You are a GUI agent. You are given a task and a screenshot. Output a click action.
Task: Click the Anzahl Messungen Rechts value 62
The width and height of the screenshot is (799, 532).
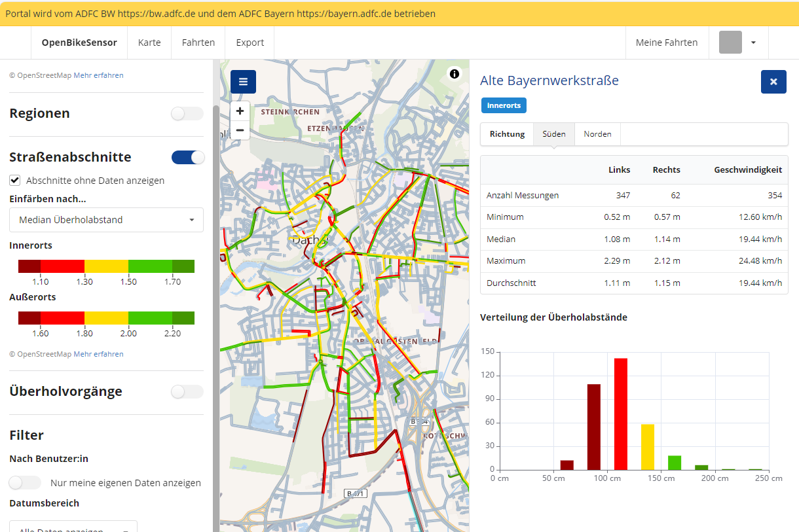675,195
